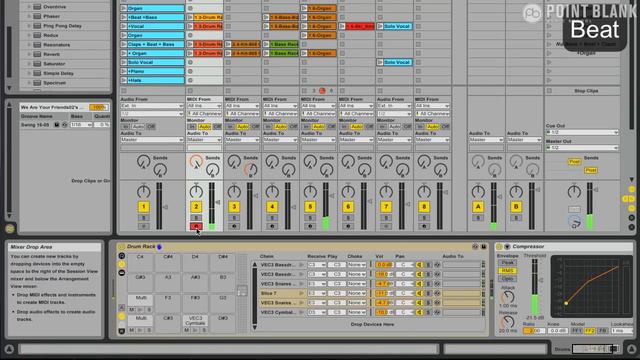Open track 2 MIDI From dropdown
The height and width of the screenshot is (360, 640).
point(204,106)
